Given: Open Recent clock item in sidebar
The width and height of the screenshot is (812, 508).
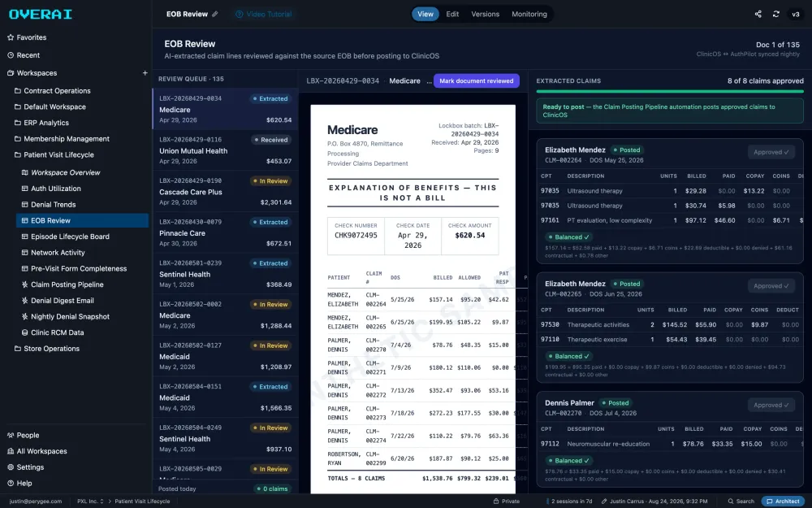Looking at the screenshot, I should pos(11,55).
